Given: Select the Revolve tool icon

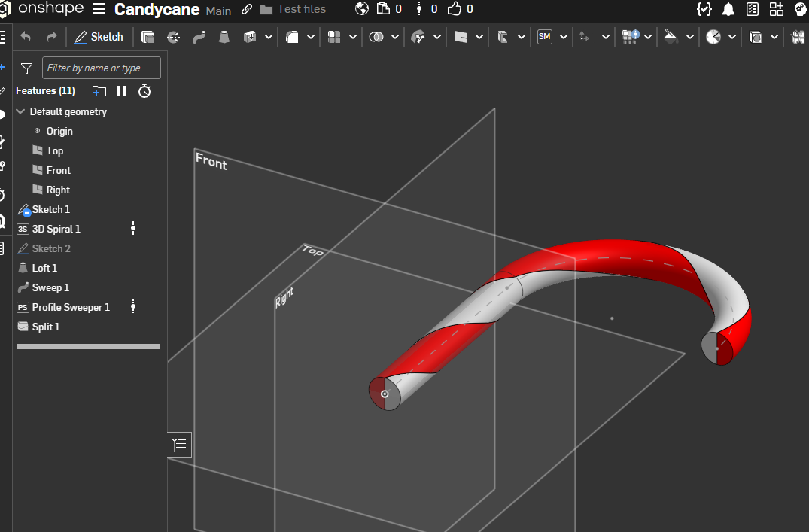Looking at the screenshot, I should pyautogui.click(x=173, y=37).
